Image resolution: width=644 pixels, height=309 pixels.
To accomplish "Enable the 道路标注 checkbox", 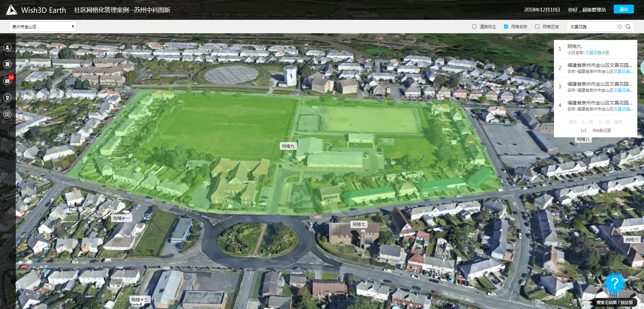I will click(474, 27).
